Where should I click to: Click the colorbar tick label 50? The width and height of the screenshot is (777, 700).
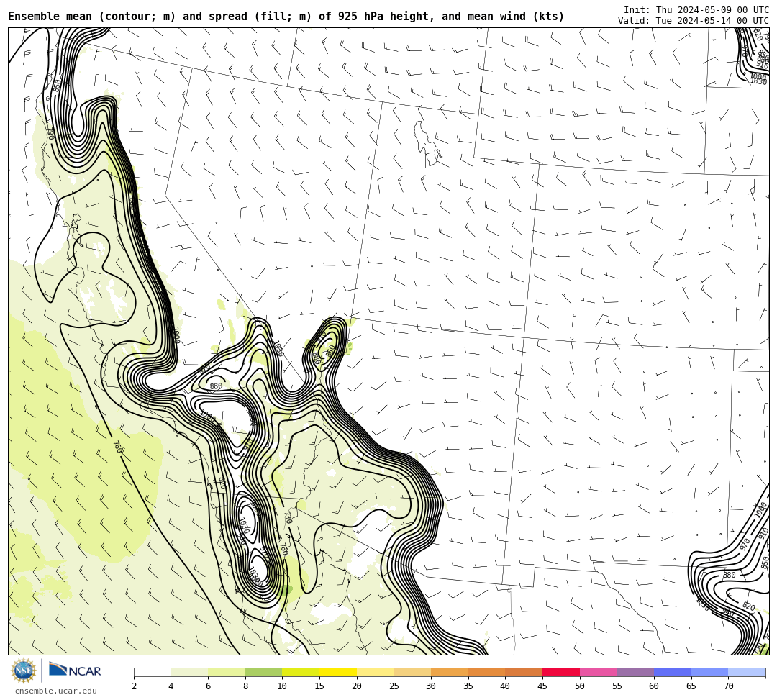pos(580,686)
